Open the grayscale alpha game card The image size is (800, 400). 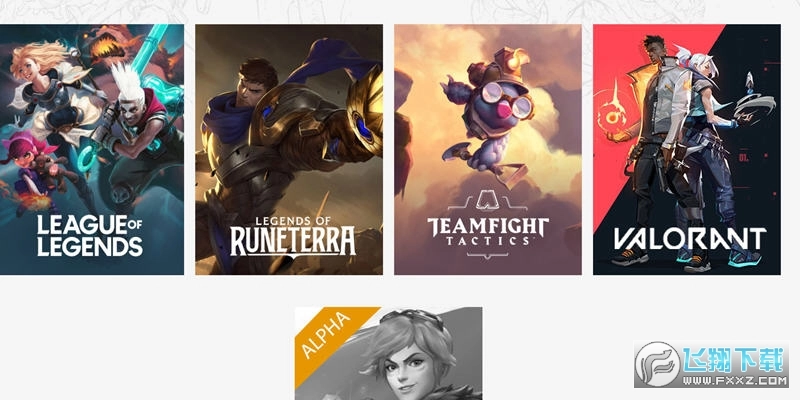pyautogui.click(x=388, y=354)
